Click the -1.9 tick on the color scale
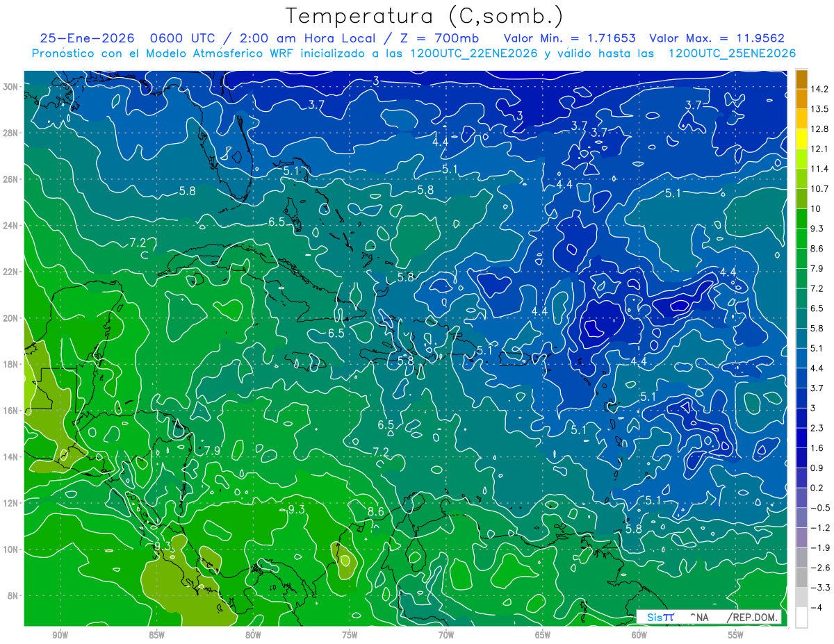Viewport: 834px width, 644px height. (x=820, y=547)
